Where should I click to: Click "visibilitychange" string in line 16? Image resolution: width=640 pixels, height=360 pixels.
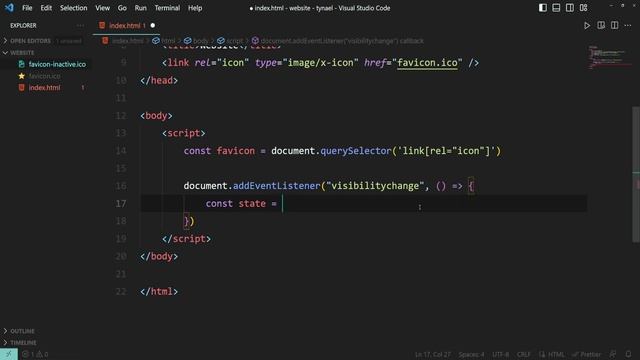point(375,186)
